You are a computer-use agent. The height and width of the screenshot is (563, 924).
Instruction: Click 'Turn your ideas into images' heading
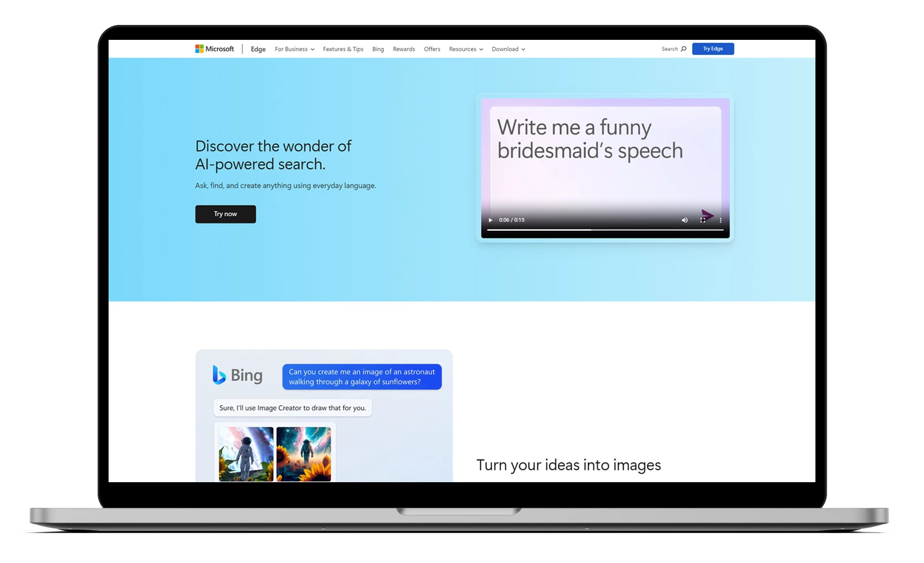[x=569, y=465]
